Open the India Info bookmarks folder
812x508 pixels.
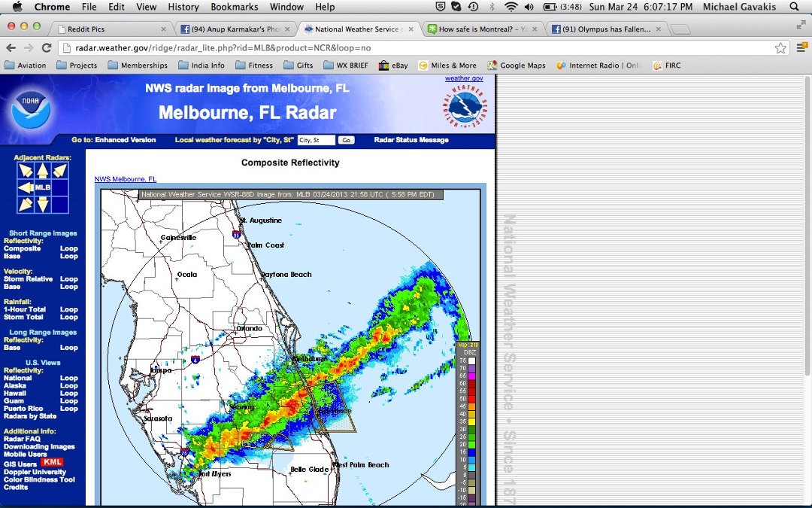pos(201,65)
